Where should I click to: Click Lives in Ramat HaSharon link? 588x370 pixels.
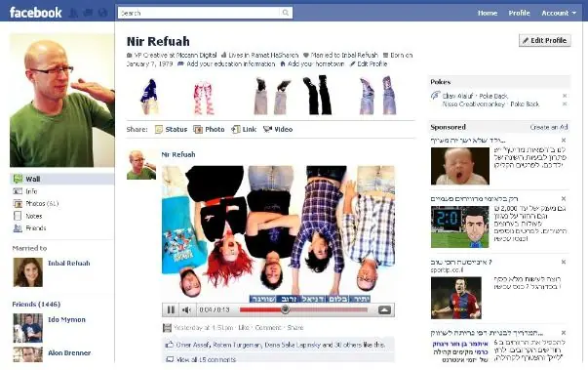(x=263, y=56)
